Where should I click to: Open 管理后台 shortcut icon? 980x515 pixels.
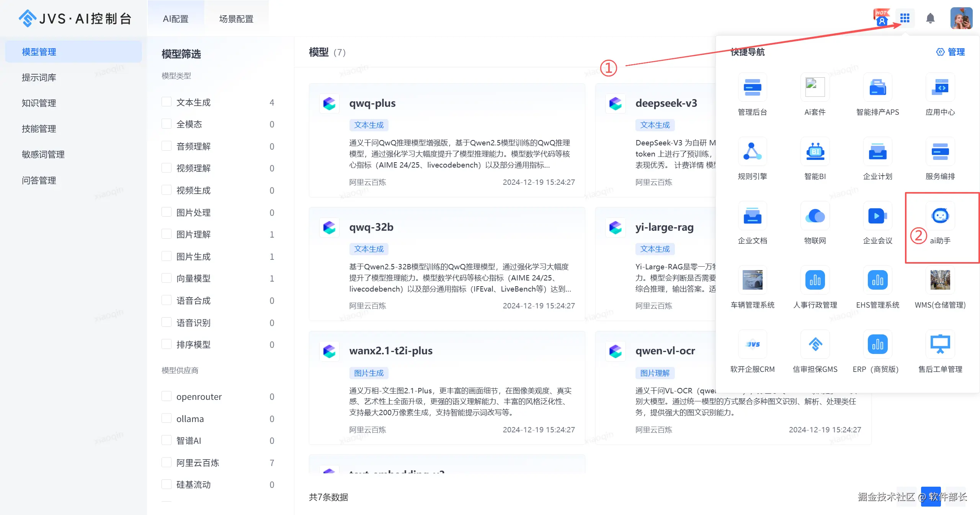click(x=752, y=87)
